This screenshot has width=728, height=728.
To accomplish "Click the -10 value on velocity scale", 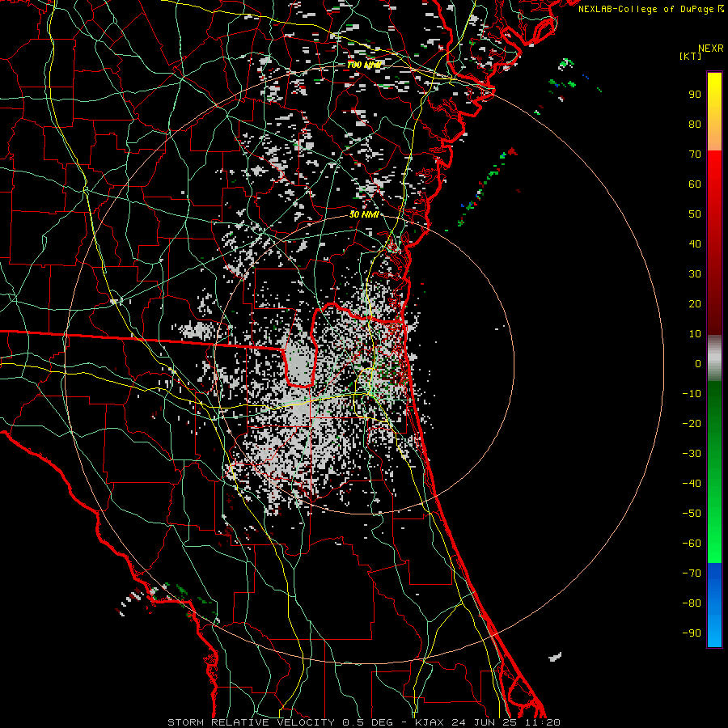I will click(x=692, y=394).
